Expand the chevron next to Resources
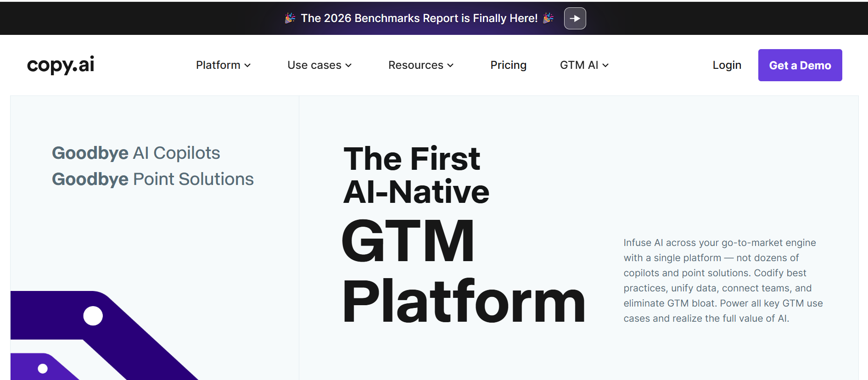 coord(450,66)
